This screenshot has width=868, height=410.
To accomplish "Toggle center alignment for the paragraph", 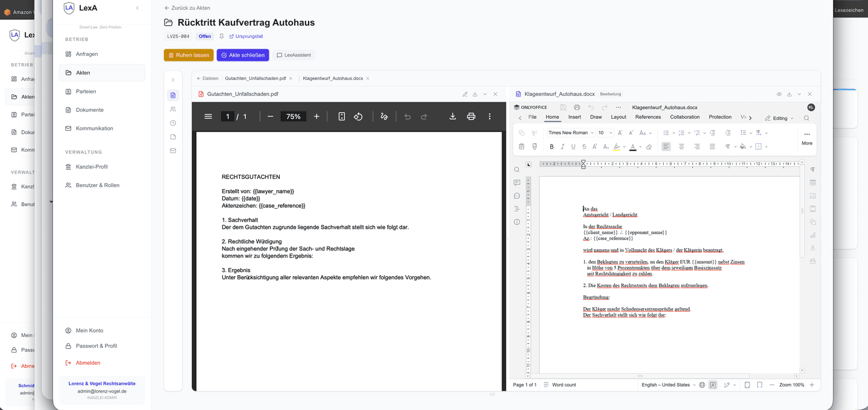I will click(x=681, y=146).
